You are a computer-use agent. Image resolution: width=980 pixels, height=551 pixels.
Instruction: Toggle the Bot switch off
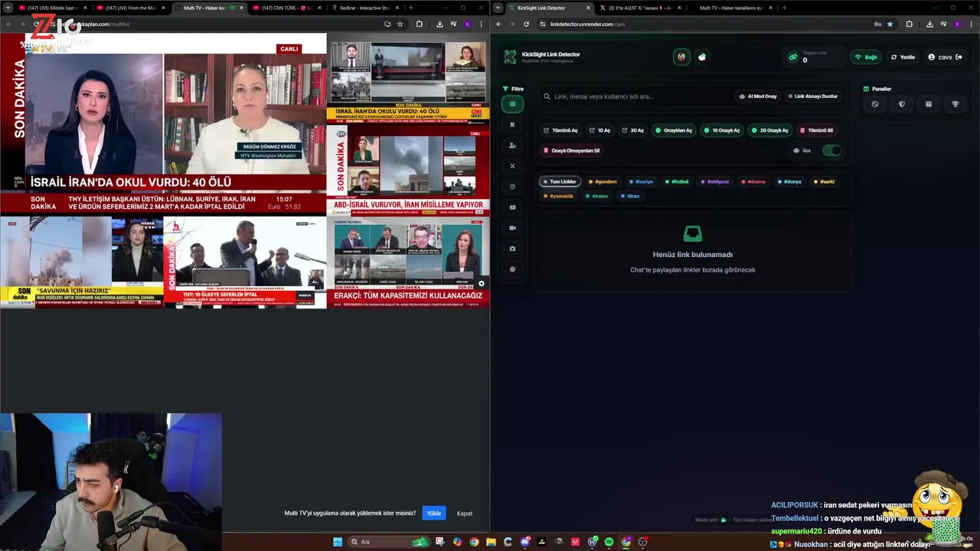(831, 151)
